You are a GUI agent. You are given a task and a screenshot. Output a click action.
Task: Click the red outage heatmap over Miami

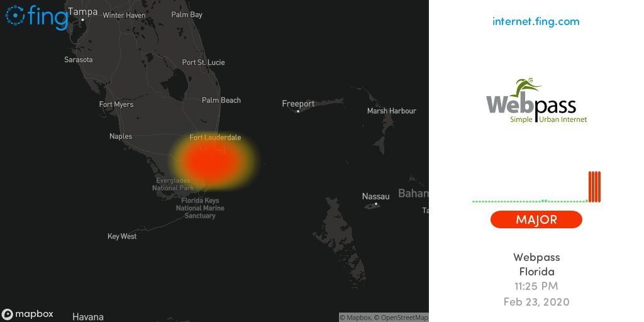pyautogui.click(x=213, y=162)
